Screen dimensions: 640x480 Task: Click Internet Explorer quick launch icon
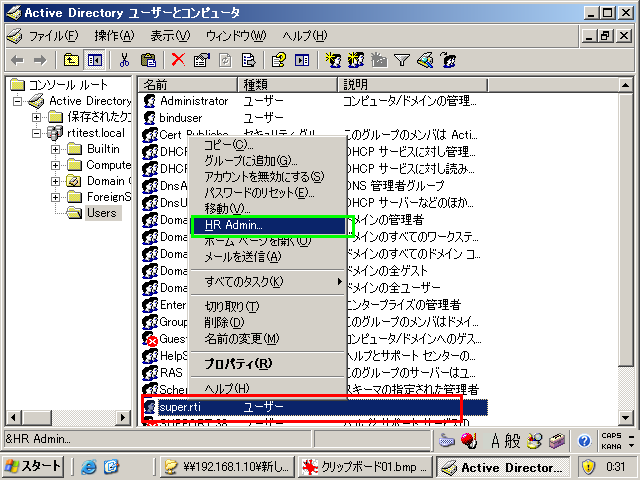click(89, 466)
